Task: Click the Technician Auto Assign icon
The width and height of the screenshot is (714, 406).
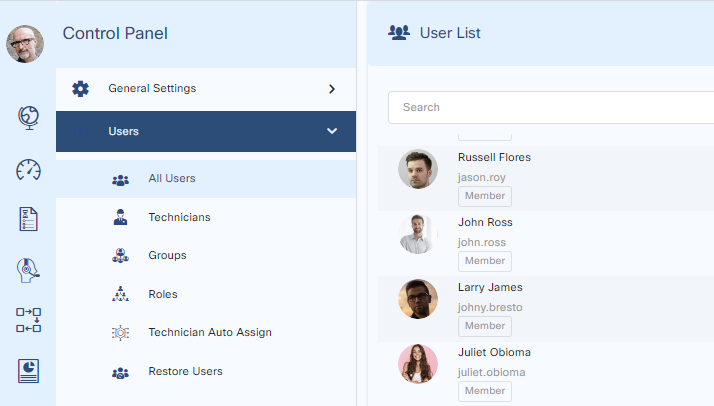Action: (120, 333)
